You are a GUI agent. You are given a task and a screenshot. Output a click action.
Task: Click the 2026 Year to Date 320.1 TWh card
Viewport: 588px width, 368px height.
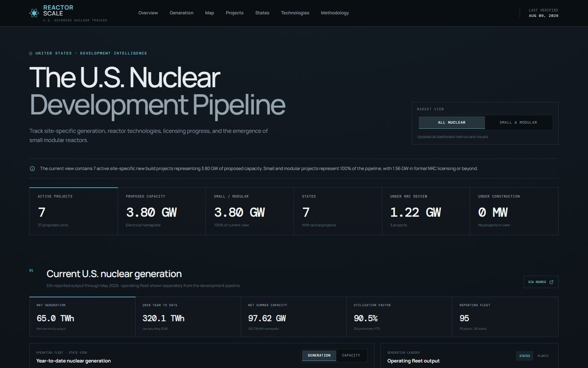coord(188,317)
